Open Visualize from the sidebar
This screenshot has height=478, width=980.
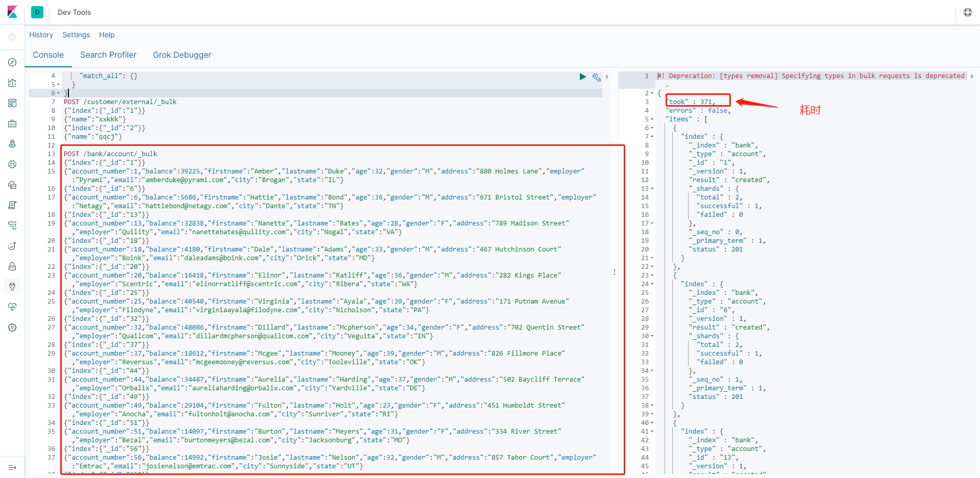[x=12, y=83]
